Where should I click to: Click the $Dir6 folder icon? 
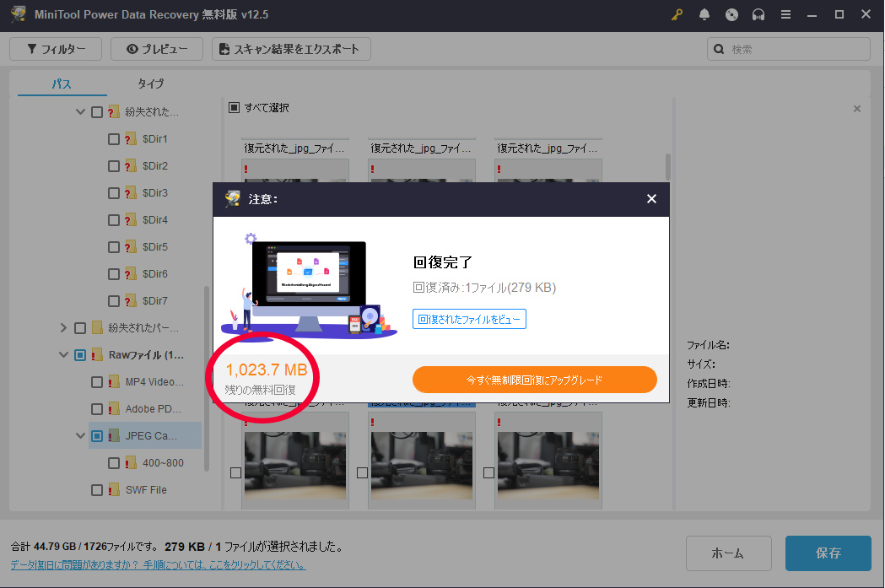tap(131, 273)
